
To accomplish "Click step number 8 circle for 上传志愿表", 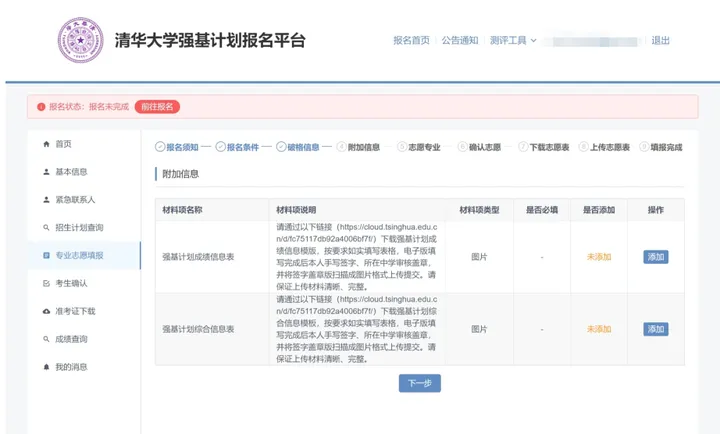I will click(584, 147).
